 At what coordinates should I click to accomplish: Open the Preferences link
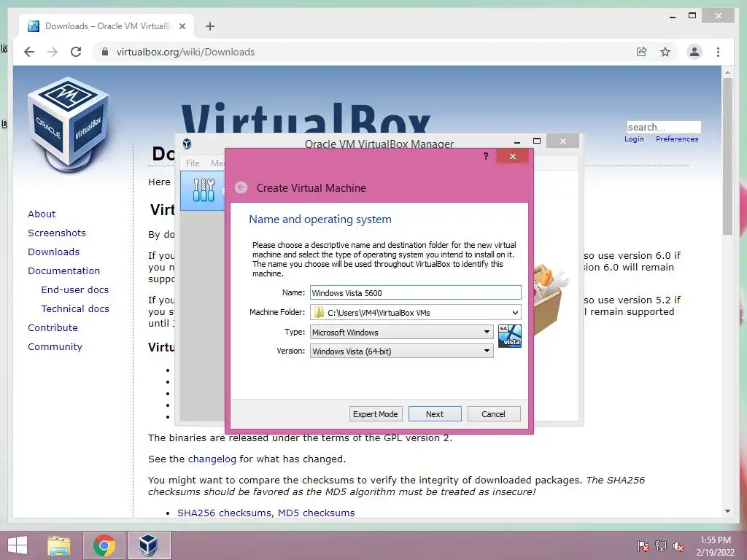(676, 139)
